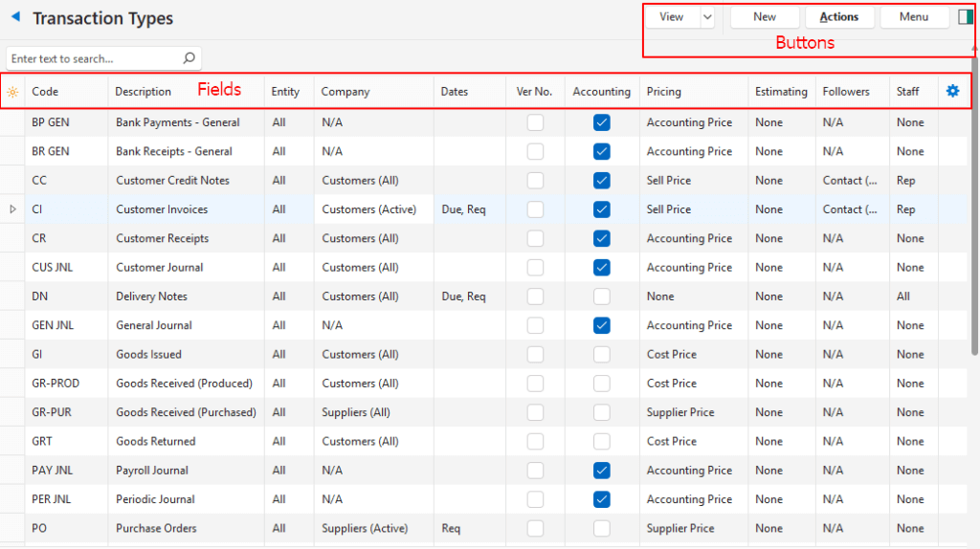Image resolution: width=980 pixels, height=549 pixels.
Task: Click the search magnifier icon
Action: [x=189, y=58]
